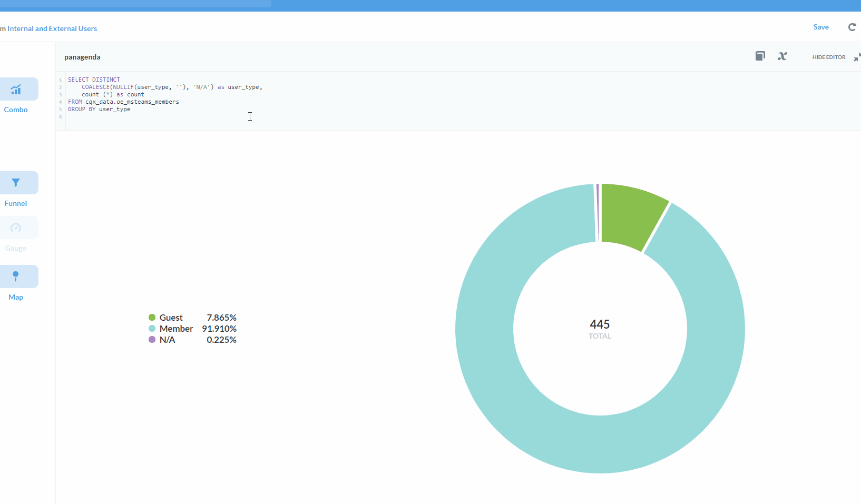Click the panagenda query title

[x=82, y=57]
